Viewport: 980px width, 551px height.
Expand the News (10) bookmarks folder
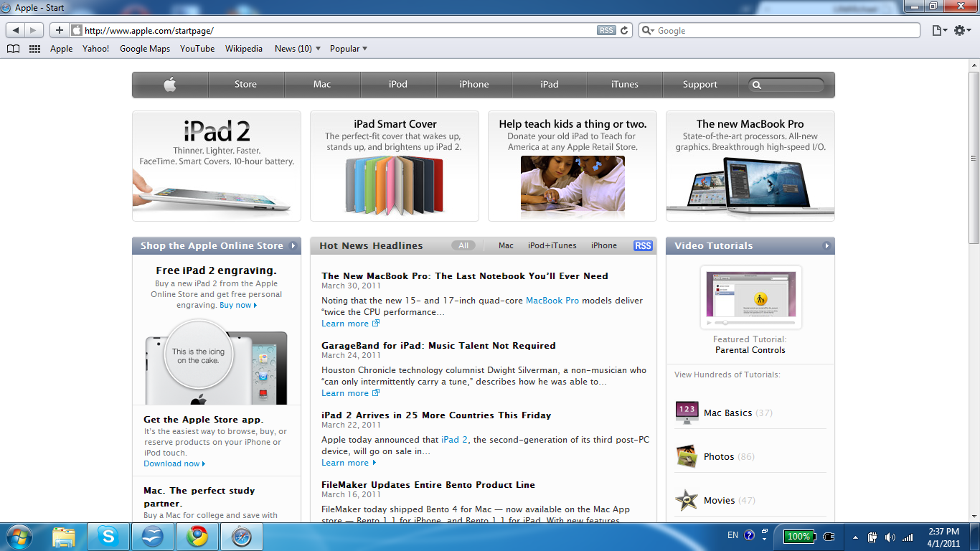point(298,49)
